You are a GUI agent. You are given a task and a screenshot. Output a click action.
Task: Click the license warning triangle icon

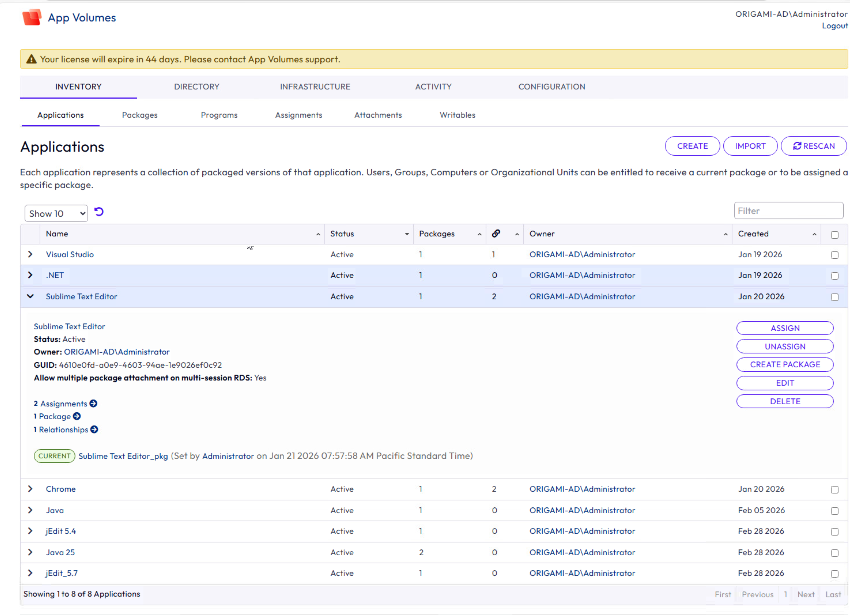pyautogui.click(x=32, y=59)
